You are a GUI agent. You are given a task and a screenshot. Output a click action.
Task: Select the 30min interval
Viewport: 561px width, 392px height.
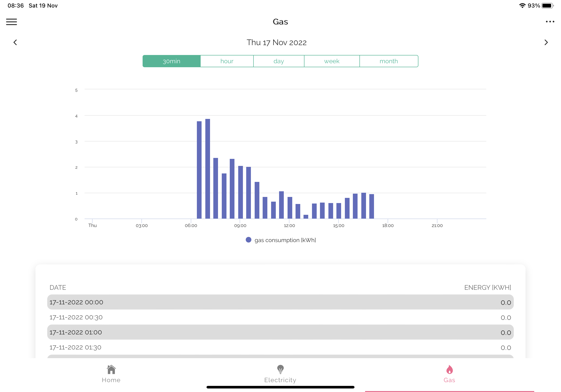click(171, 61)
